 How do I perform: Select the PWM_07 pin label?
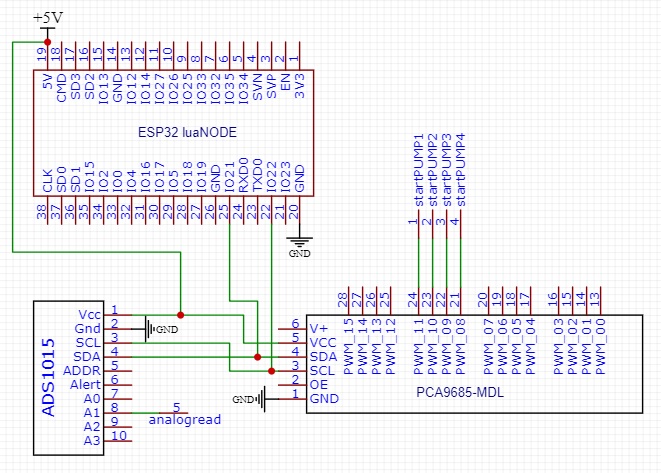(x=488, y=347)
